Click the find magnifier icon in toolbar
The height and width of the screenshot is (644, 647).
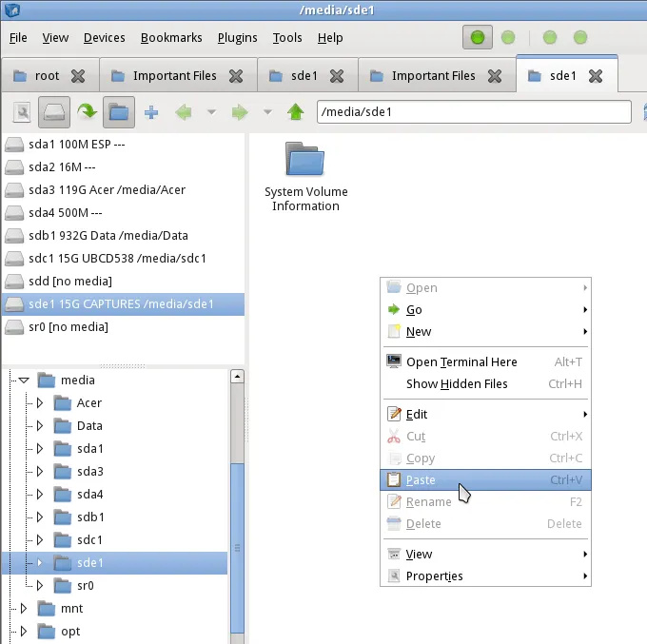pos(22,112)
